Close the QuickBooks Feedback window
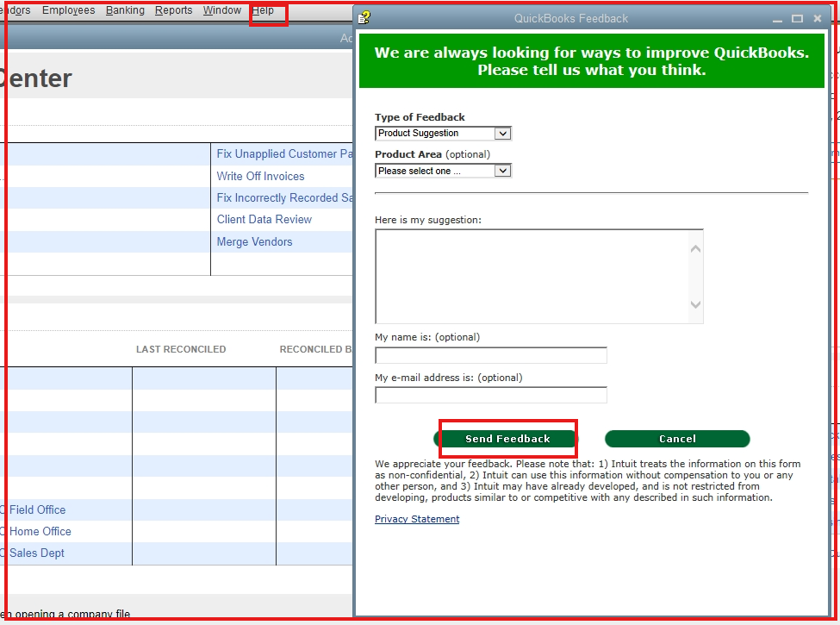The width and height of the screenshot is (840, 625). coord(817,19)
